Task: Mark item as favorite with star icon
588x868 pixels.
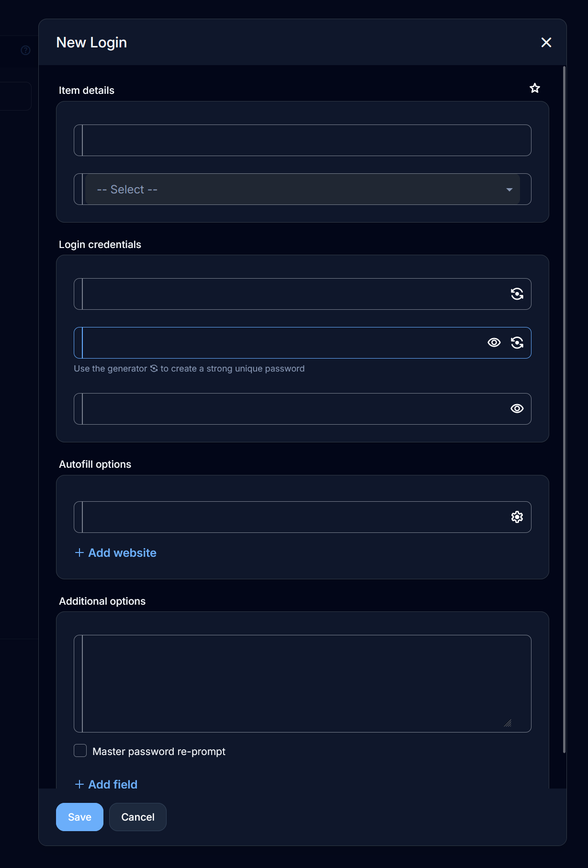Action: [535, 88]
